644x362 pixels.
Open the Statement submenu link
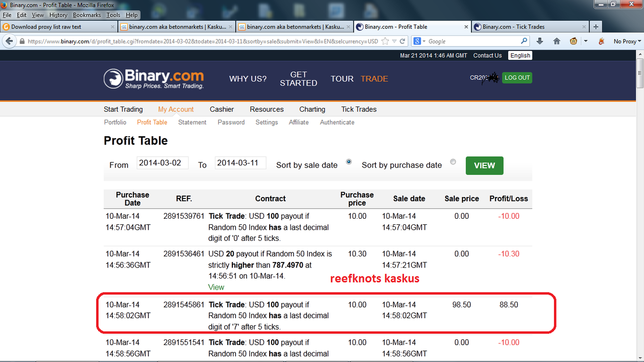pos(192,122)
